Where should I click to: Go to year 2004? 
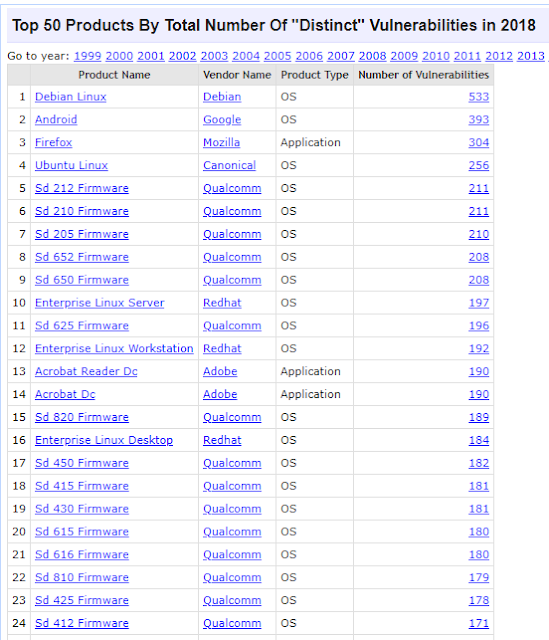pyautogui.click(x=246, y=56)
